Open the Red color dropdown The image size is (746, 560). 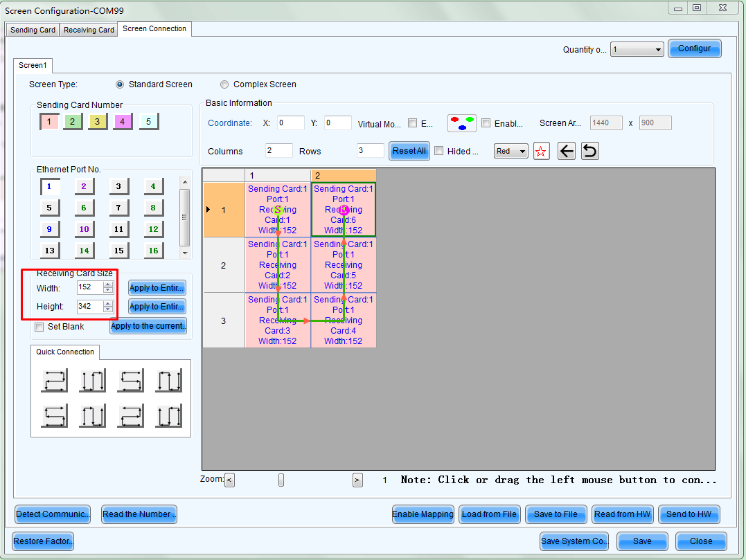pyautogui.click(x=511, y=151)
